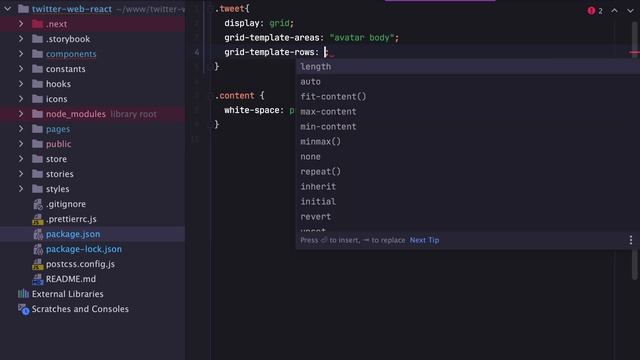Click the constants folder icon
640x360 pixels.
[x=37, y=69]
